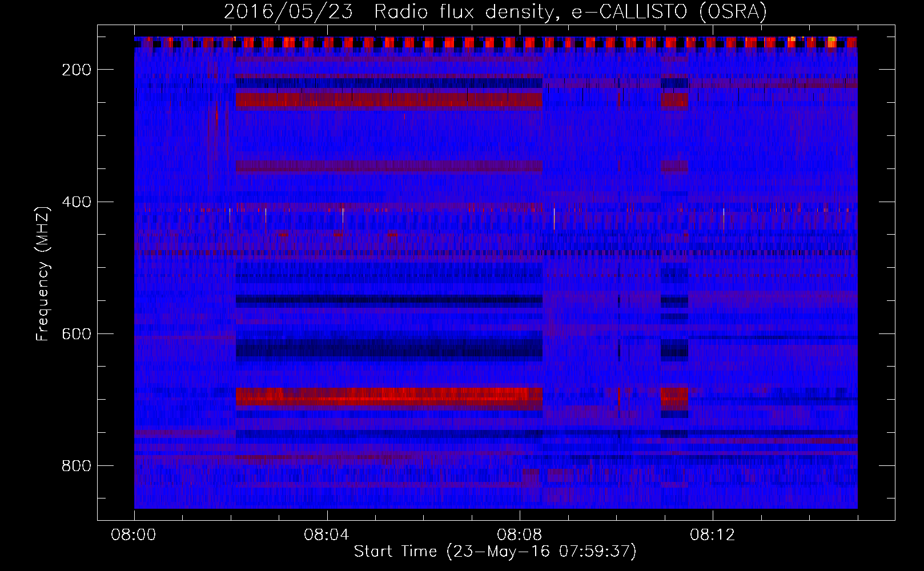
Task: Click the "08:00" time tick label
Action: pyautogui.click(x=134, y=535)
